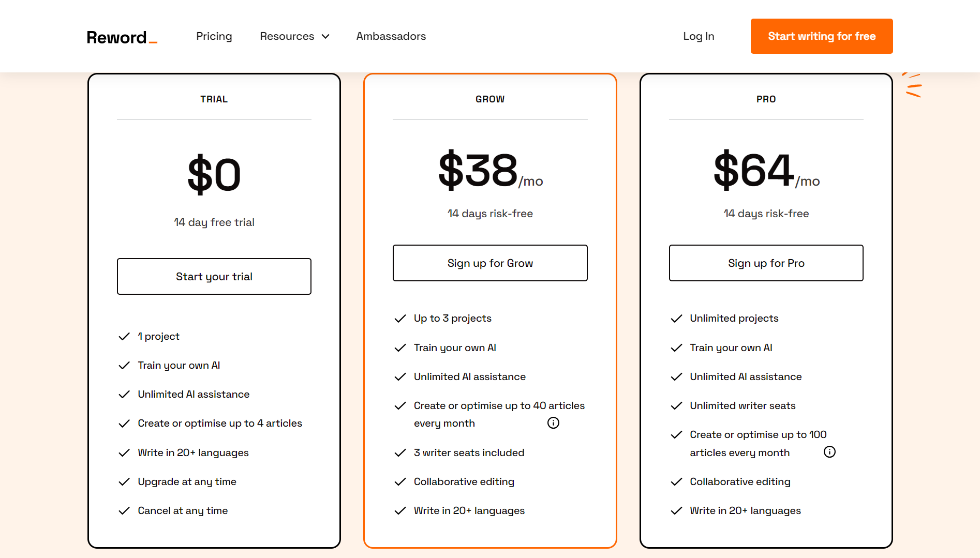Click the Reword logo
980x558 pixels.
click(x=122, y=37)
